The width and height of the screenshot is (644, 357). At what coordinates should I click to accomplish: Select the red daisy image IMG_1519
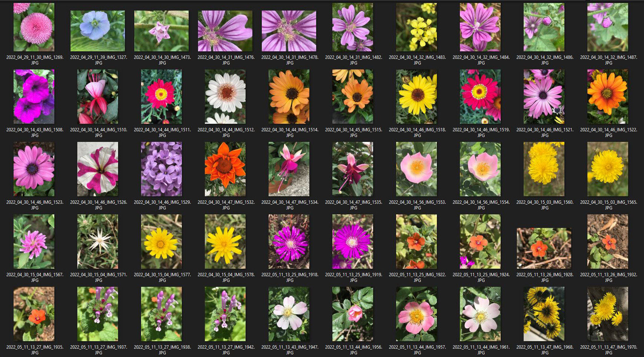480,96
